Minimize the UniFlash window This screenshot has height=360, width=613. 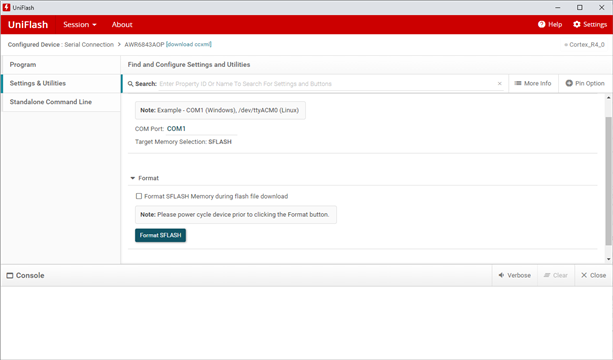(x=558, y=7)
